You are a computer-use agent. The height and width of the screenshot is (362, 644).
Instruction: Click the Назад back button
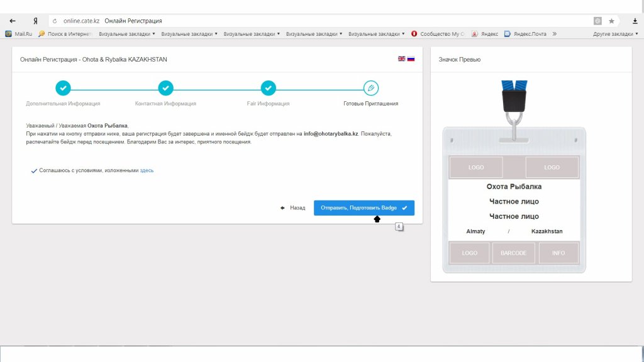point(293,207)
